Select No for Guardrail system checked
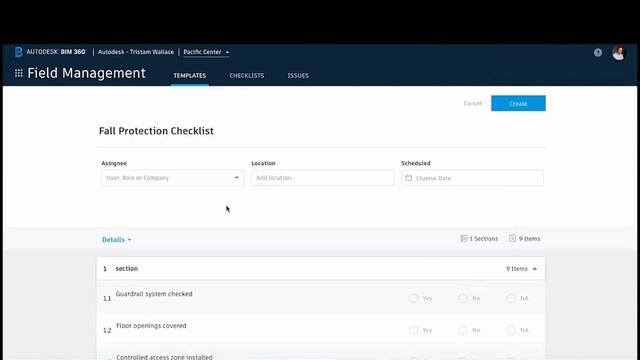 [462, 298]
